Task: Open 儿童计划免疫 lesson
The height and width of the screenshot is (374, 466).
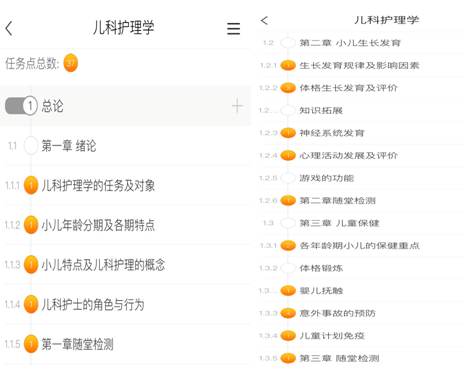Action: click(x=332, y=336)
